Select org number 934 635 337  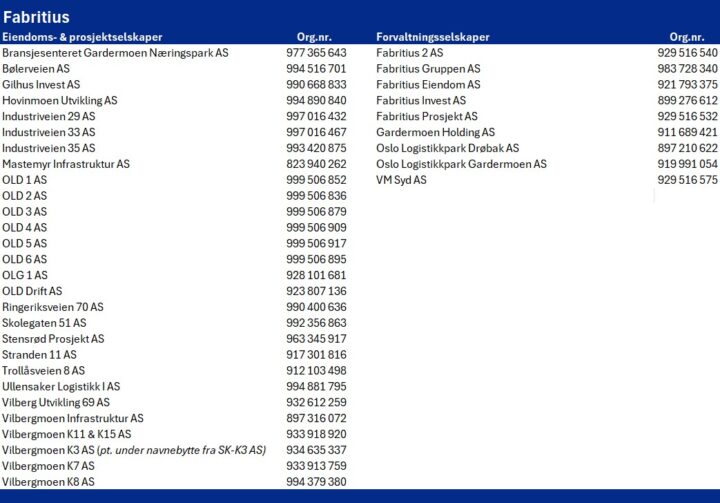tap(316, 450)
